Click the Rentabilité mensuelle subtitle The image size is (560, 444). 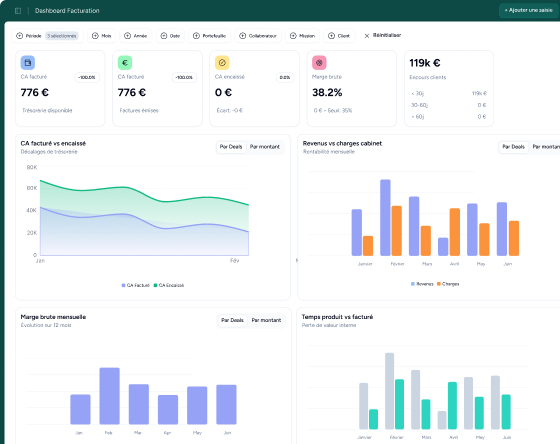329,152
